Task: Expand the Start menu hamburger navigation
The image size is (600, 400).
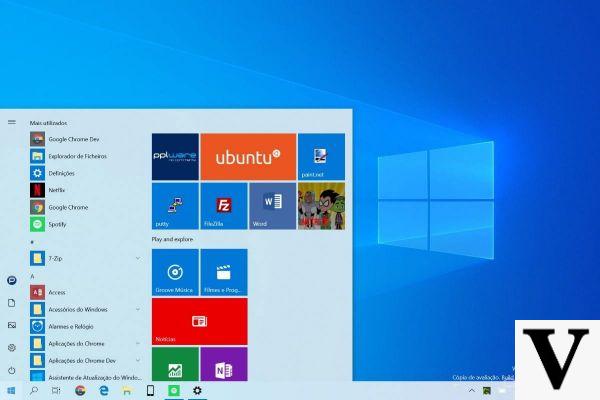Action: (12, 122)
